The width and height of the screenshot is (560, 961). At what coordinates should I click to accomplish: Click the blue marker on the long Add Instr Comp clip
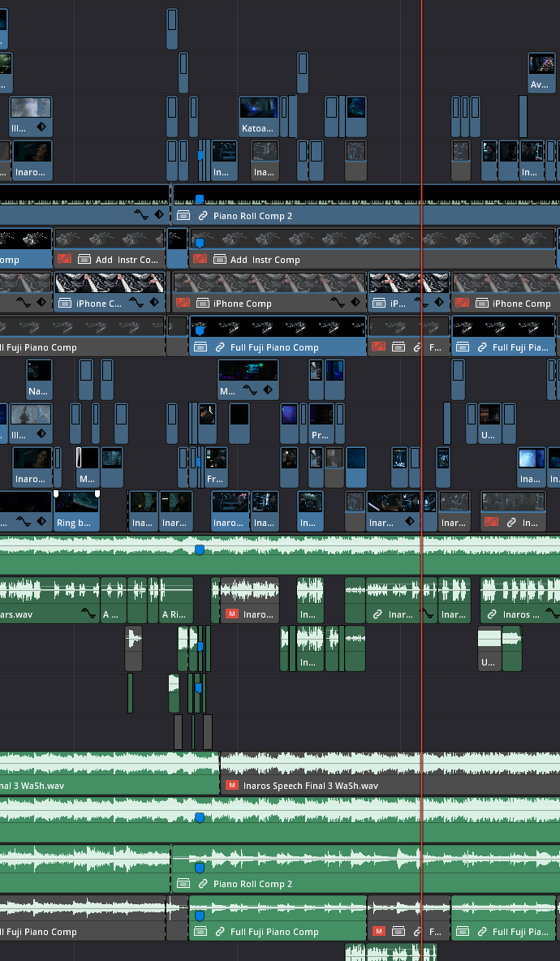[x=200, y=242]
